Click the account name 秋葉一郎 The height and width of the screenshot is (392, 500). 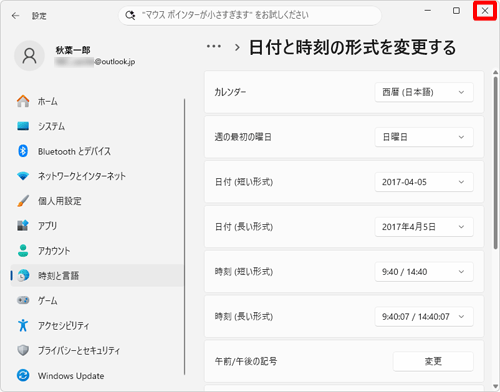pyautogui.click(x=73, y=50)
